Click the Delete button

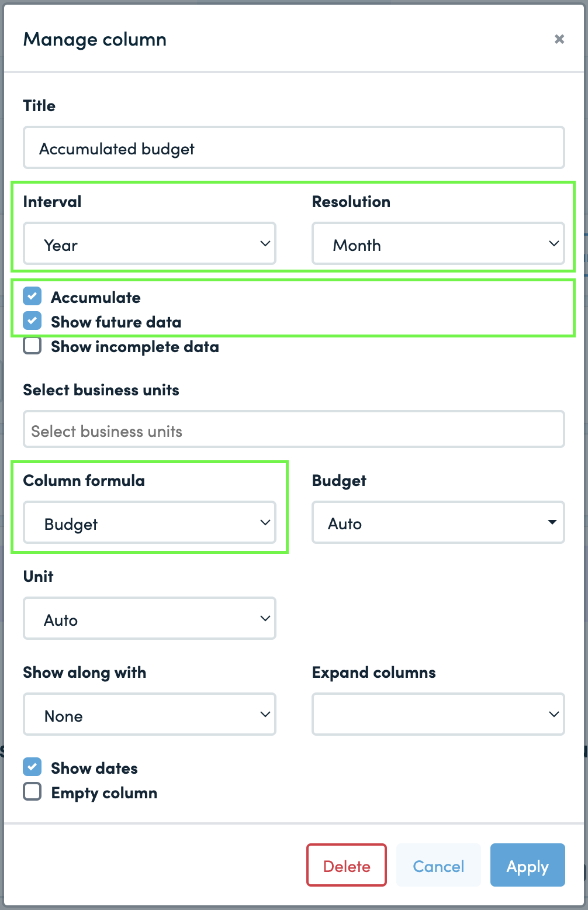pos(347,865)
